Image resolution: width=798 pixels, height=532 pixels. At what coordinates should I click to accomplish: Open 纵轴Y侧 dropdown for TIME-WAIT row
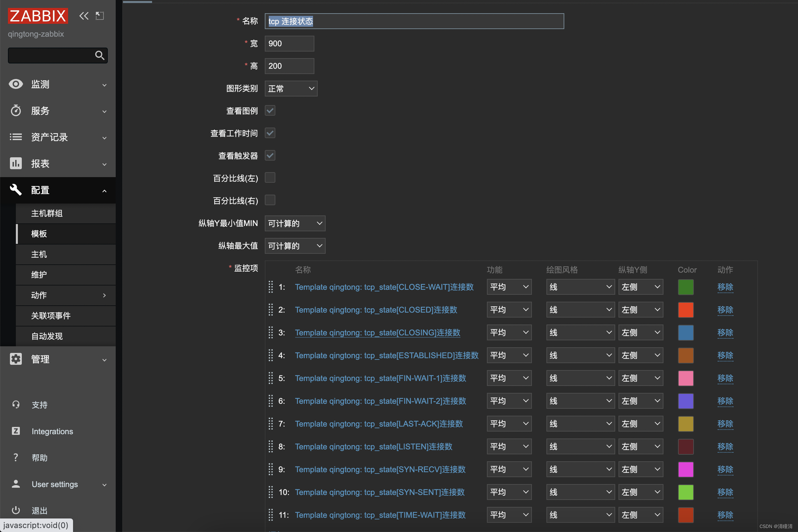(641, 515)
